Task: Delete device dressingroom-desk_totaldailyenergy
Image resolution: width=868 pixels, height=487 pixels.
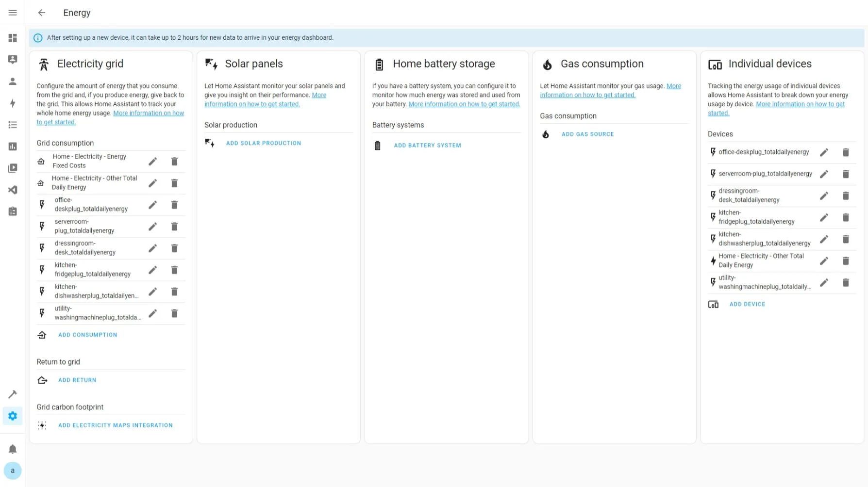Action: pos(846,196)
